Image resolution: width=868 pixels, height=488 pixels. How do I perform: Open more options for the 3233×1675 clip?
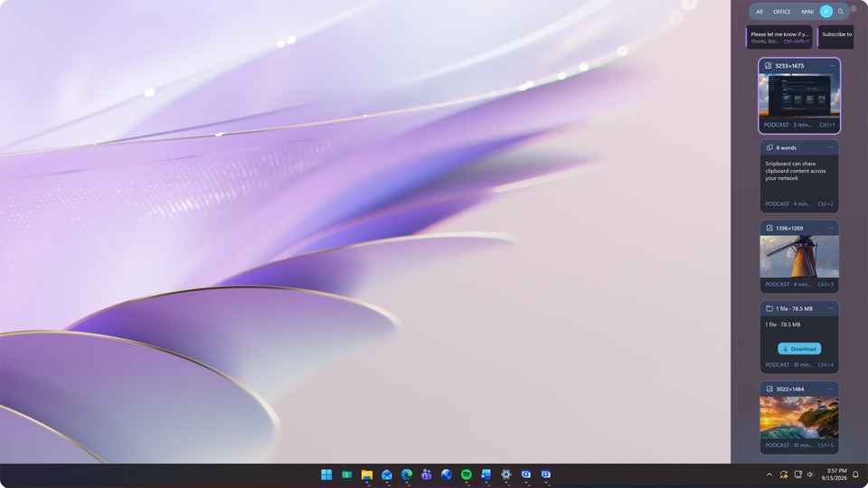click(x=832, y=66)
